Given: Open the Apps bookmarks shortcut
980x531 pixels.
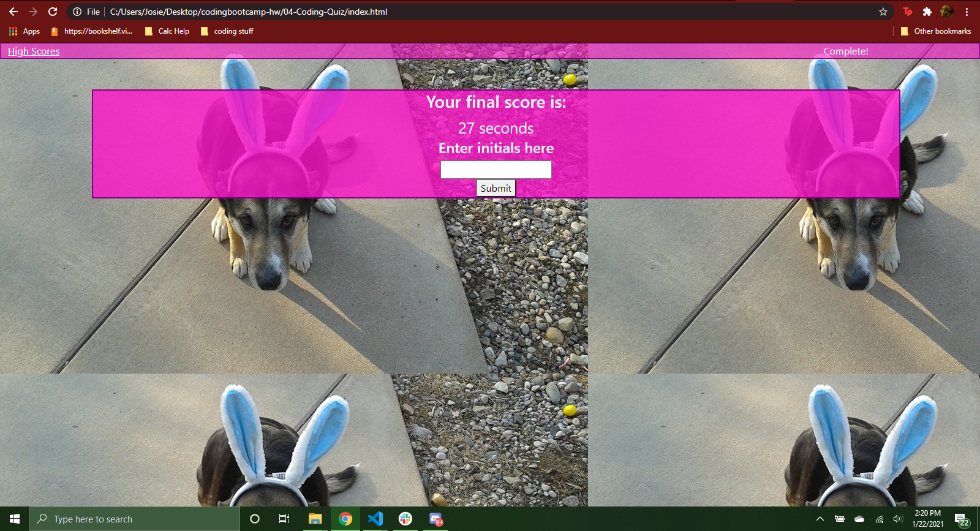Looking at the screenshot, I should coord(24,31).
